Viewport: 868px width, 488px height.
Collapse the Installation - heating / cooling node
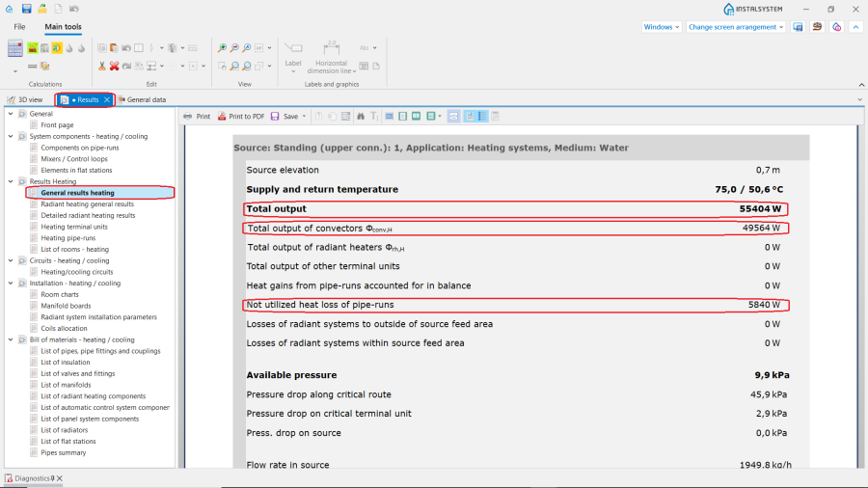(x=11, y=284)
